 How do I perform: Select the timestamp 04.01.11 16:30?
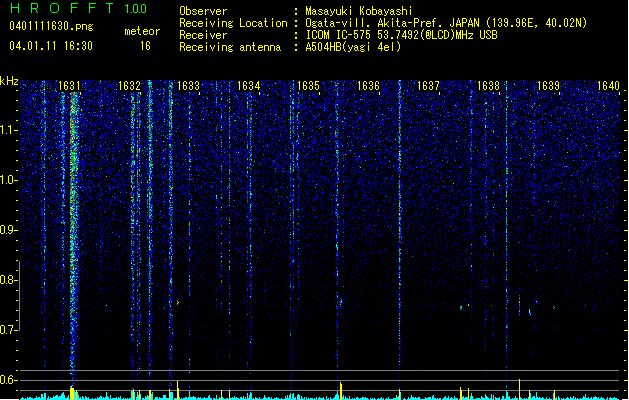tap(51, 46)
